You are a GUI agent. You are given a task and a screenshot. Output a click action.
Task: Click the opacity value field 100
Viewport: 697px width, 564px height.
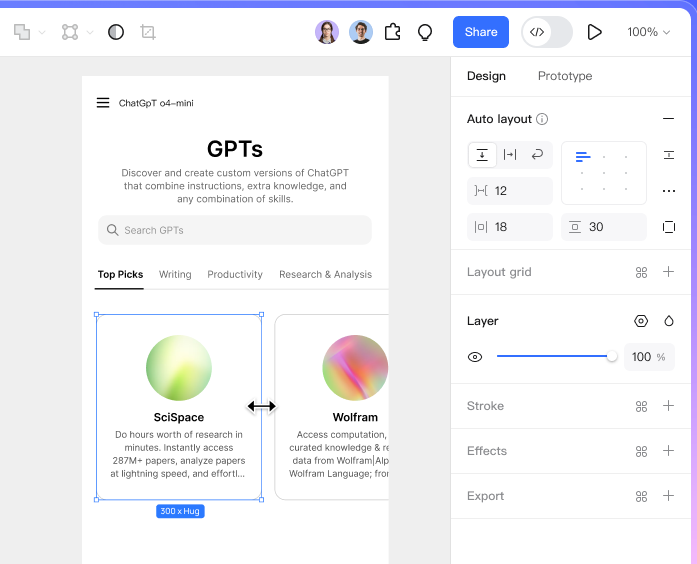(649, 357)
